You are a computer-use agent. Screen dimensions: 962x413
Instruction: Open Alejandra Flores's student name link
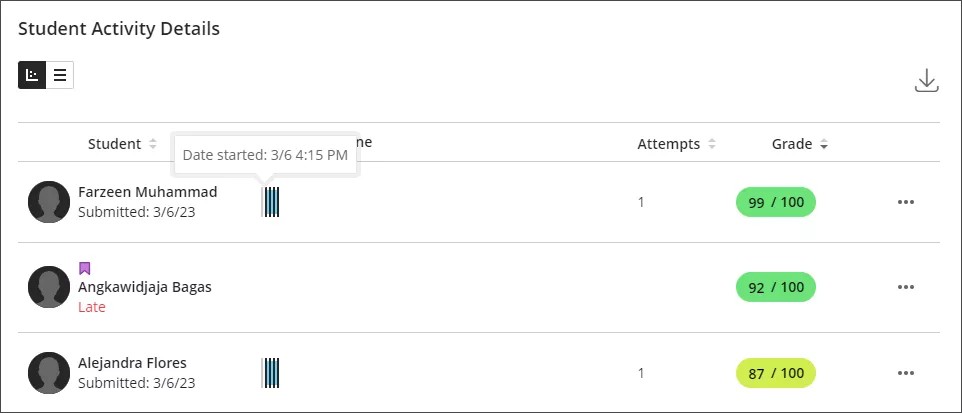click(132, 363)
